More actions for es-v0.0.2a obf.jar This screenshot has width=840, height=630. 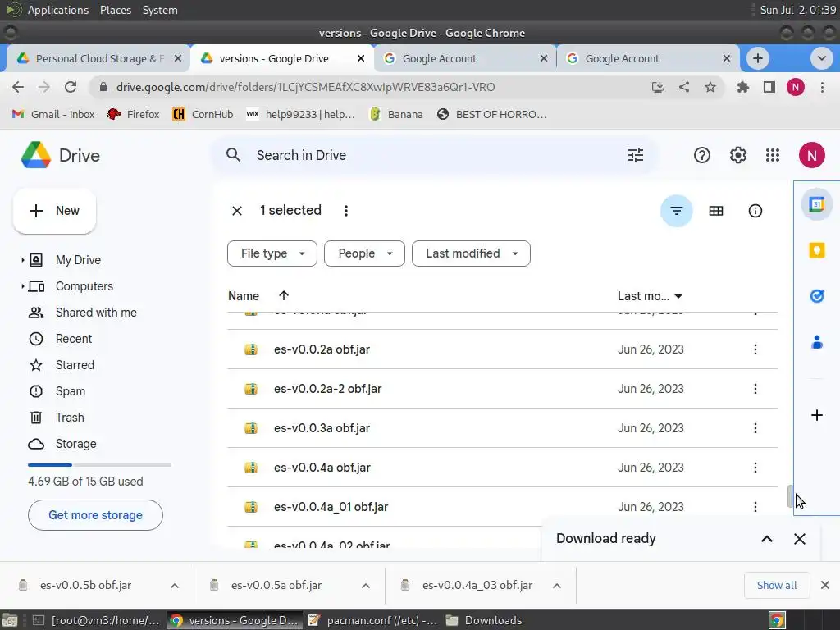click(755, 349)
